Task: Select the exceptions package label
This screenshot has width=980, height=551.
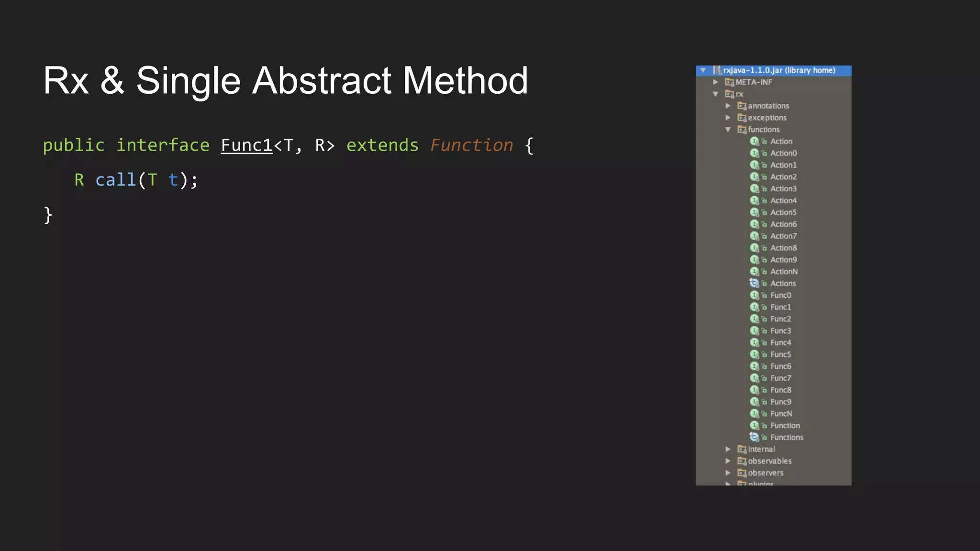Action: [x=767, y=118]
